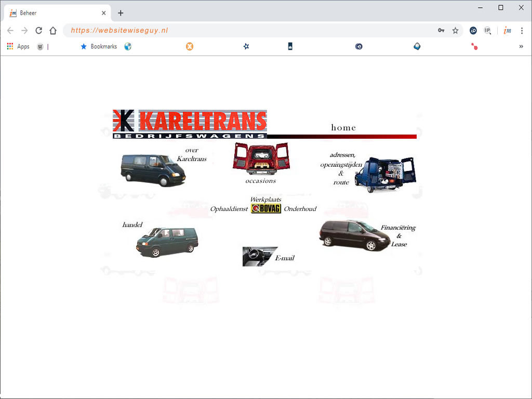This screenshot has height=399, width=532.
Task: Open the Chrome three-dot menu
Action: 522,31
